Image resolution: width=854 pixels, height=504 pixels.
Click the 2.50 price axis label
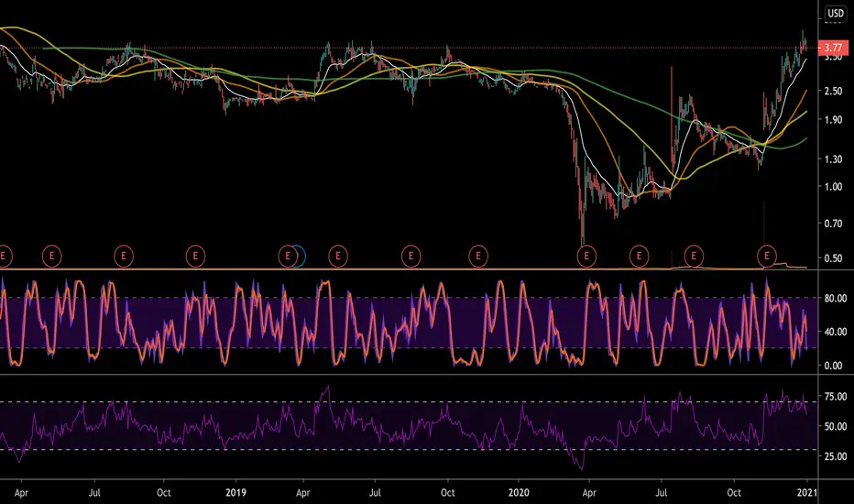pos(833,91)
